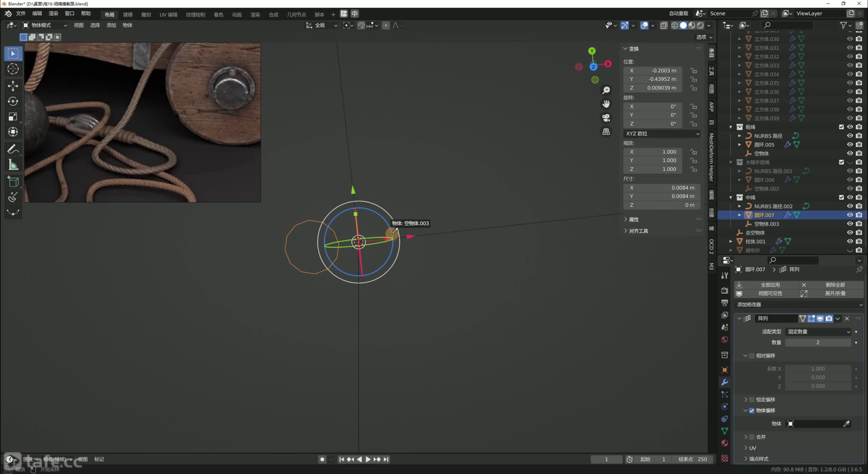The height and width of the screenshot is (474, 868).
Task: Click the viewport zoom magnifier icon
Action: (x=606, y=90)
